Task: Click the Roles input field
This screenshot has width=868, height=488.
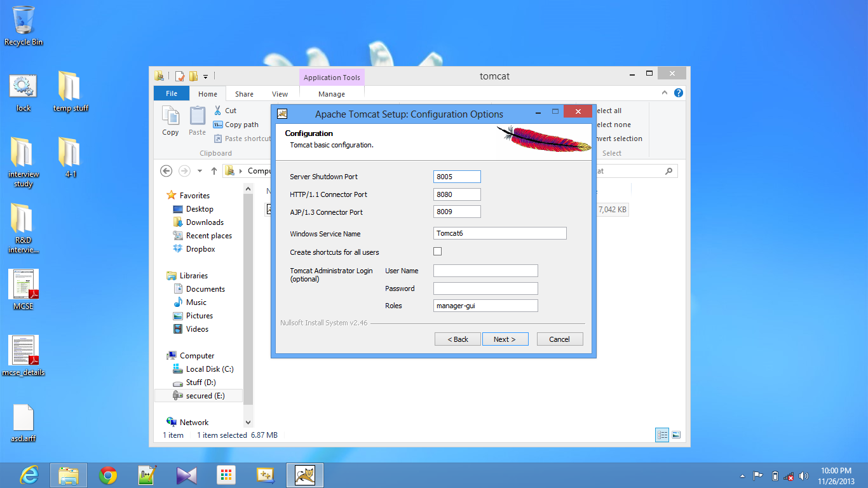Action: 485,306
